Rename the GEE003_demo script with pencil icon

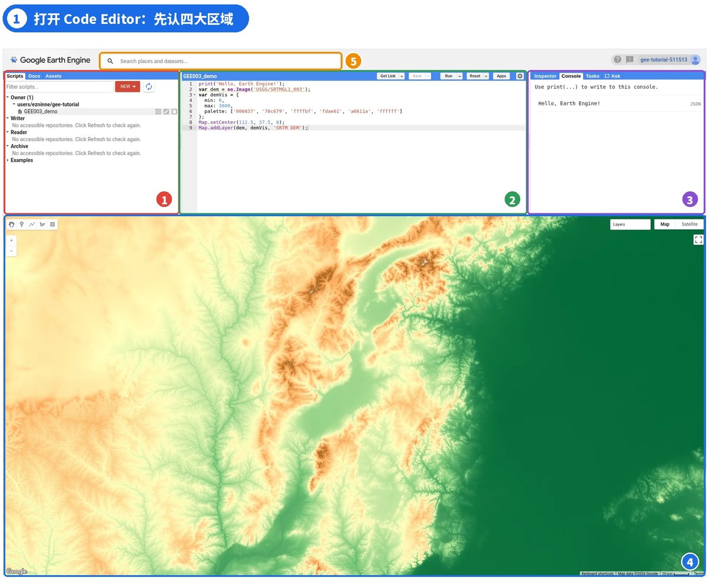[x=166, y=111]
